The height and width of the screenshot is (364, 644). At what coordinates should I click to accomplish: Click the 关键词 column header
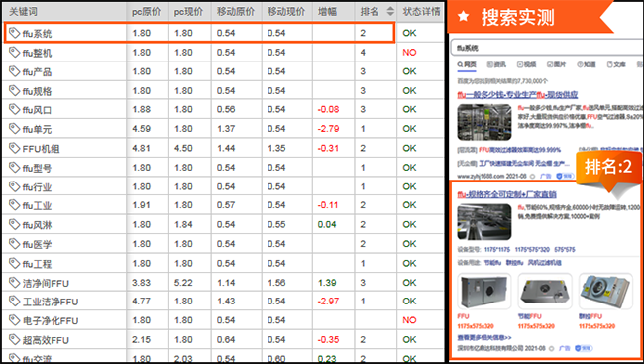23,12
